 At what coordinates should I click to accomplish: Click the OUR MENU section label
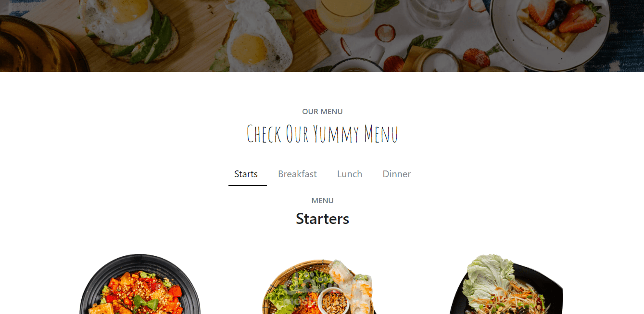click(x=322, y=112)
